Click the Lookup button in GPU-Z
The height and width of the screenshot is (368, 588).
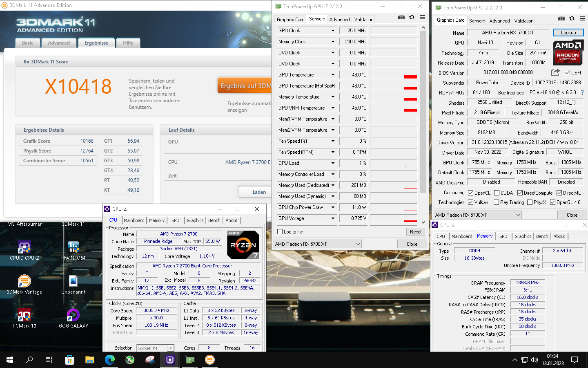coord(568,33)
